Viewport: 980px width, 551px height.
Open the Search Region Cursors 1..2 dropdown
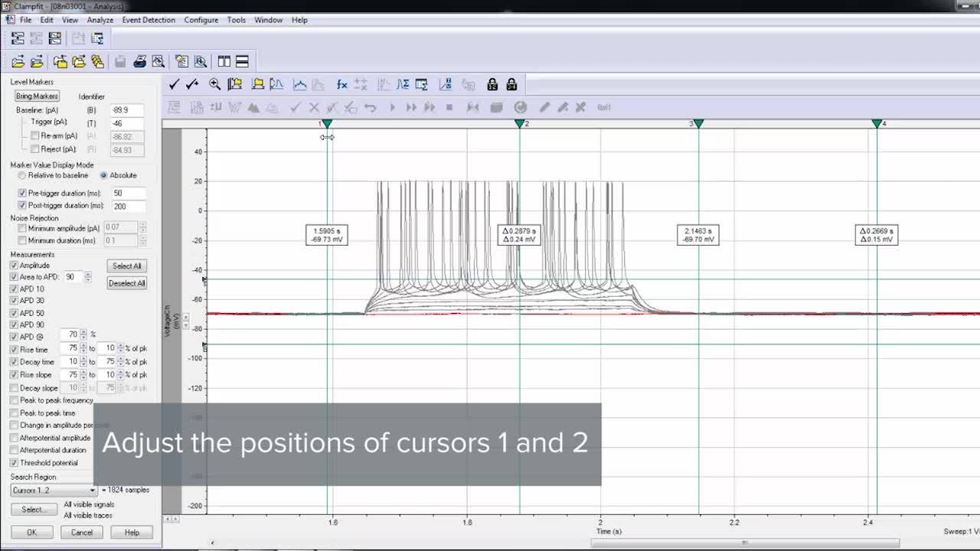tap(54, 490)
